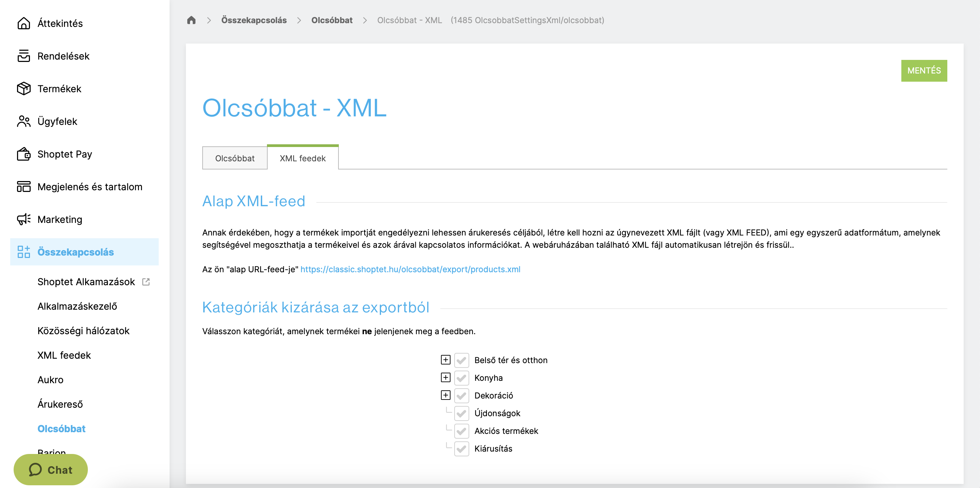
Task: Click Olcsóbbat in the breadcrumb
Action: pyautogui.click(x=332, y=20)
